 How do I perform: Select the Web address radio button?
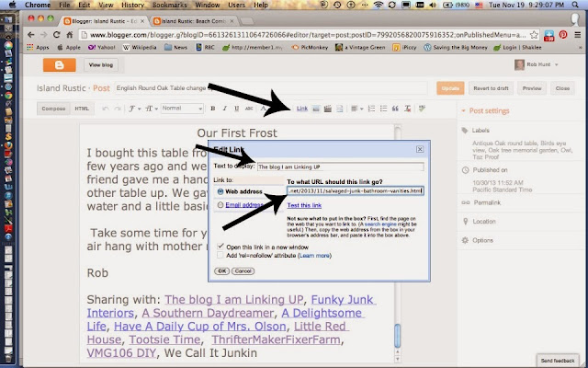(x=220, y=191)
